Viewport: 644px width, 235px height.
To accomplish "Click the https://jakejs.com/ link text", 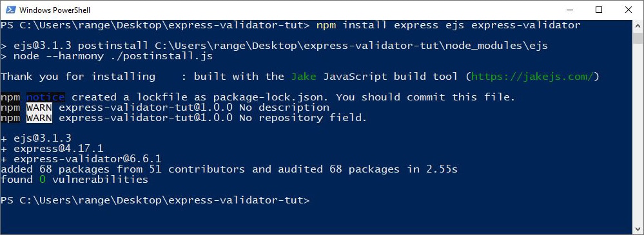I will (x=532, y=77).
